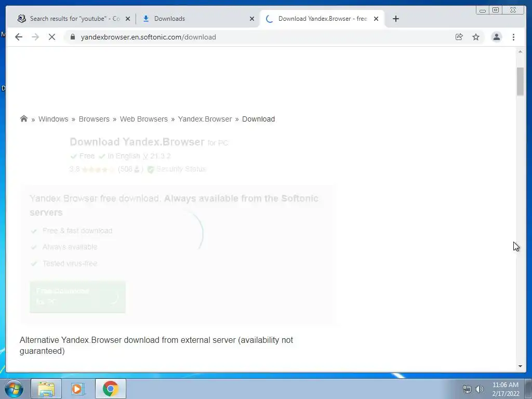
Task: Open the volume speaker tray icon
Action: [480, 389]
